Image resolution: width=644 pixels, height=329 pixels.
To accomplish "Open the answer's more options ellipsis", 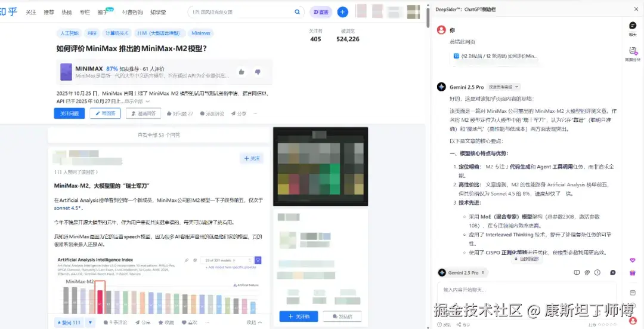I will [x=208, y=322].
